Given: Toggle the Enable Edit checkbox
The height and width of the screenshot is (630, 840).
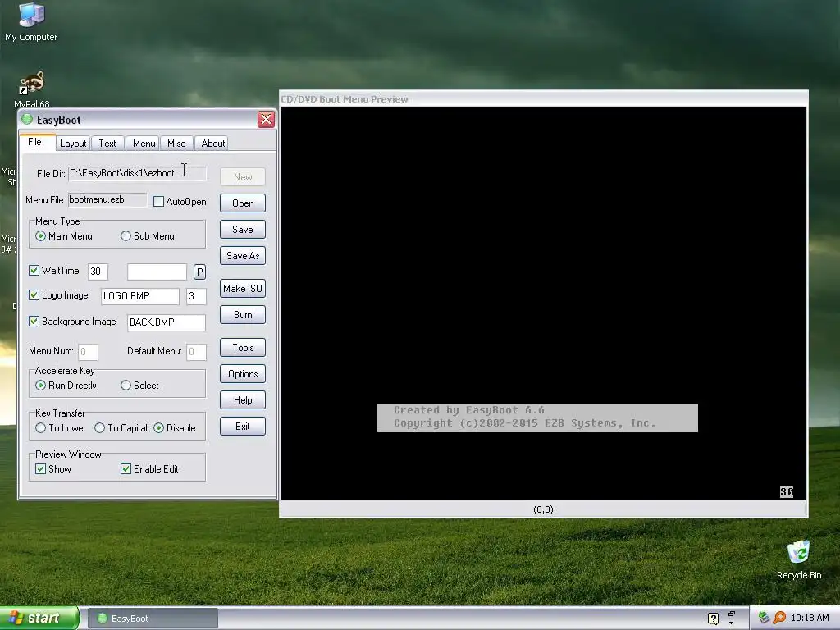Looking at the screenshot, I should 126,468.
